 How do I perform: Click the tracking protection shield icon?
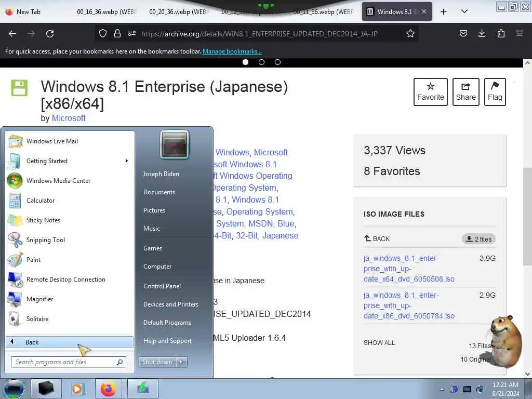103,33
